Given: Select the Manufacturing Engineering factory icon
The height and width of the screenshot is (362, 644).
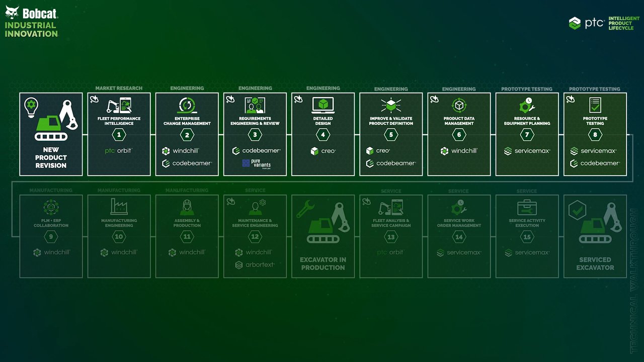Looking at the screenshot, I should pyautogui.click(x=119, y=207).
